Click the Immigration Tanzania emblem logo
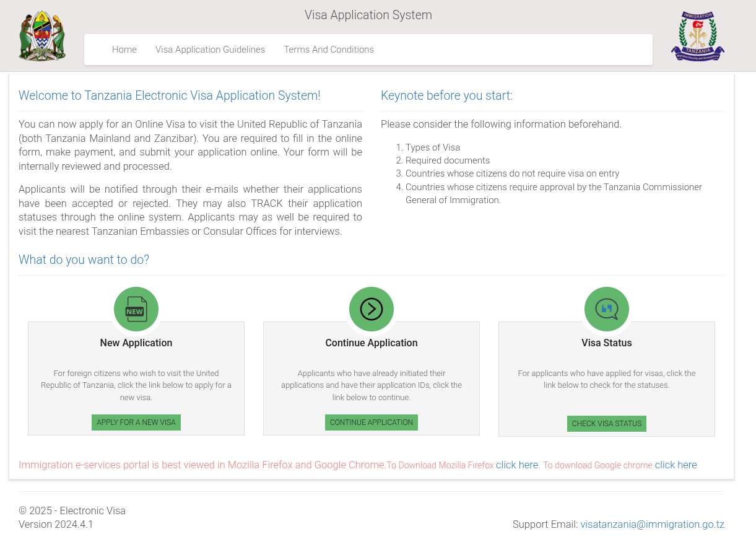The width and height of the screenshot is (756, 547). click(x=698, y=36)
